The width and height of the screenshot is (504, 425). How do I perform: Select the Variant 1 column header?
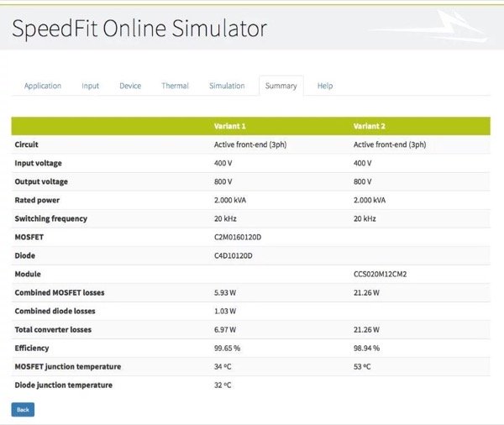(230, 126)
